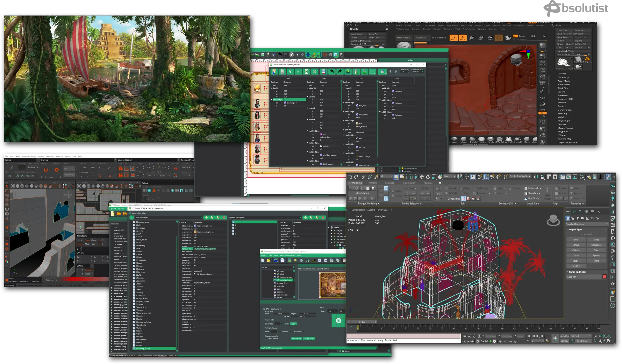Open the Layout menu in the UV unwrap app
The height and width of the screenshot is (364, 622).
coord(68,156)
